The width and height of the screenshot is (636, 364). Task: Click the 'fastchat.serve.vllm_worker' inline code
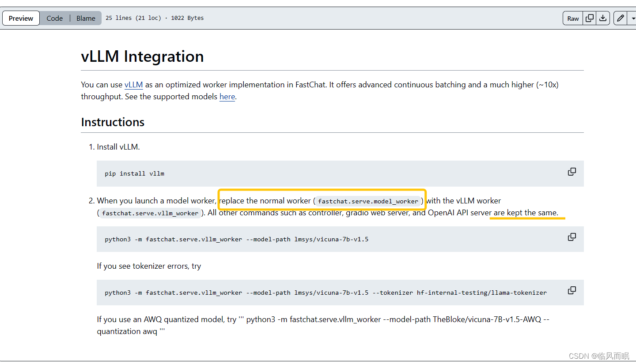coord(150,213)
